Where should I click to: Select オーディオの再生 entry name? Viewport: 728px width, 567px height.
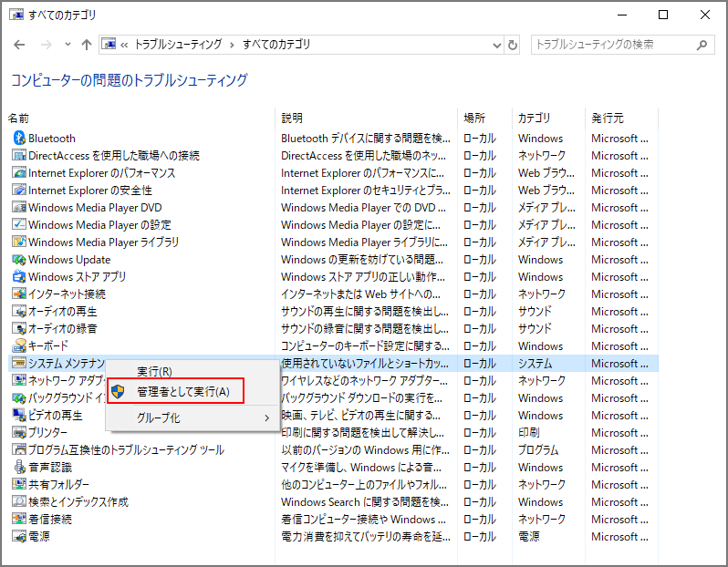(63, 312)
